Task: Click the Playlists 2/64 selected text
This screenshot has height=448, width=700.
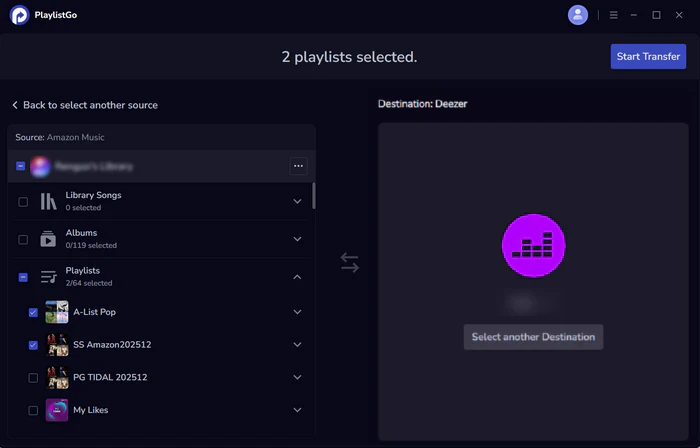Action: (89, 283)
